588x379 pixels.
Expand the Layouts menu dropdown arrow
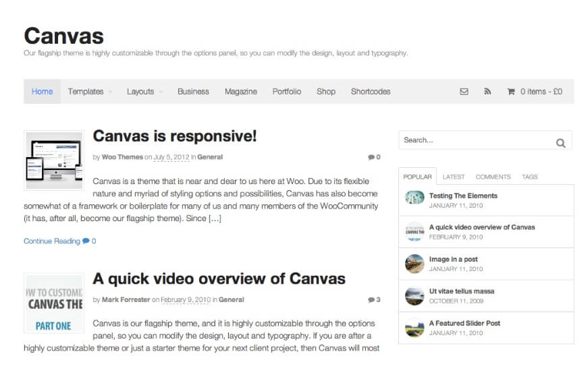tap(161, 92)
